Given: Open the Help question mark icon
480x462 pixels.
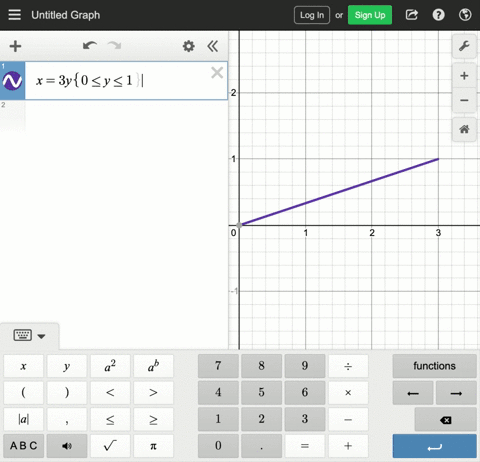Looking at the screenshot, I should [x=438, y=15].
